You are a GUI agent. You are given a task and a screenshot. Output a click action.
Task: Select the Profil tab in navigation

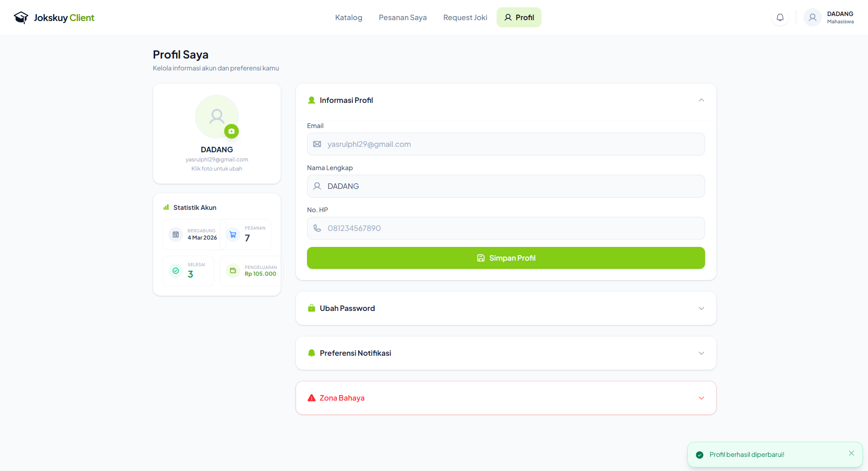click(x=519, y=17)
